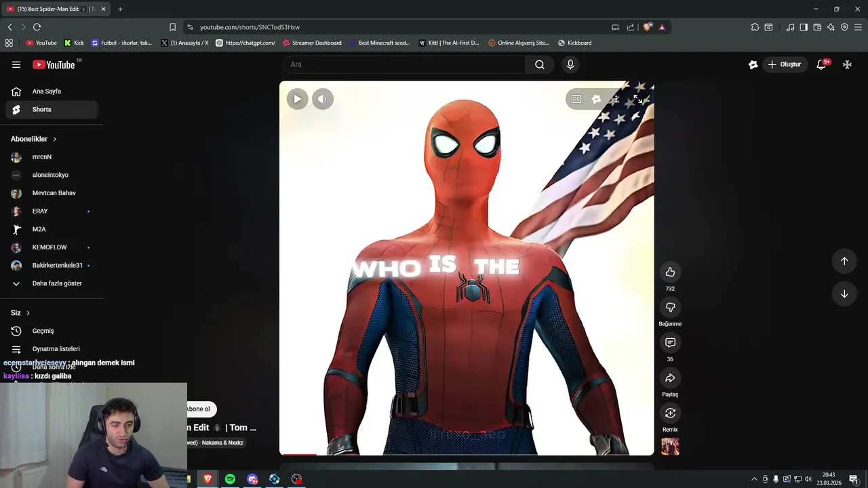The width and height of the screenshot is (868, 488).
Task: Click the Oluştur create button
Action: [x=784, y=64]
